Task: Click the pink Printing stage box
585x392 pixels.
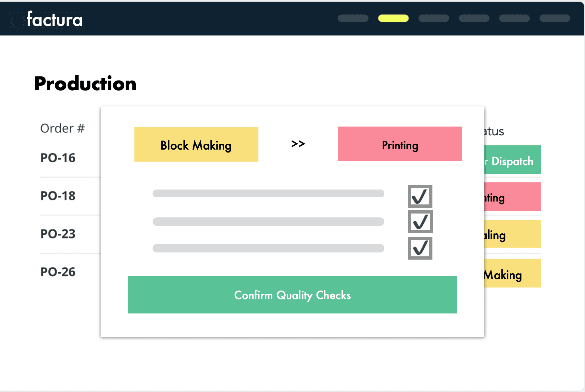Action: click(400, 144)
